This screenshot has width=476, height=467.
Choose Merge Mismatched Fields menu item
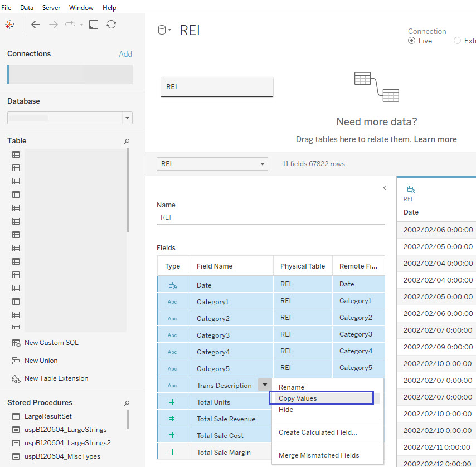(x=328, y=455)
